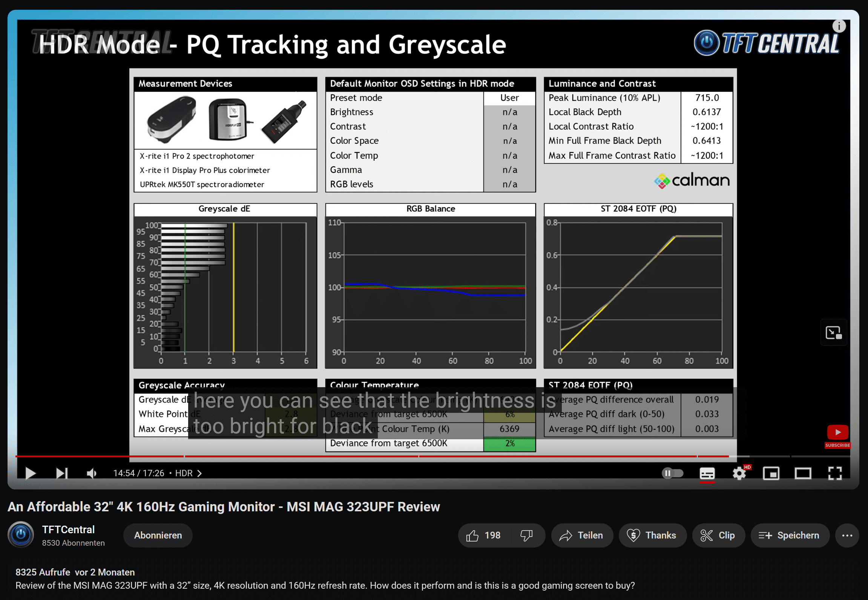
Task: Click the info card icon
Action: (839, 26)
